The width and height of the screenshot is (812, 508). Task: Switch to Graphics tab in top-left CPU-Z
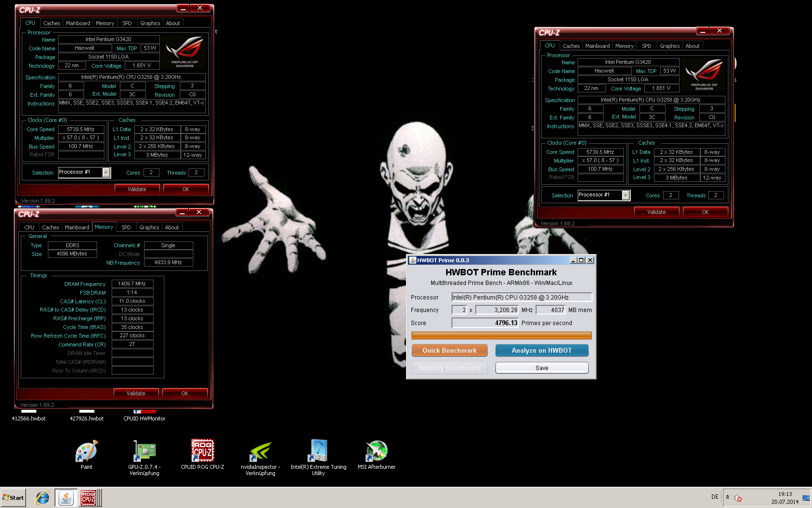click(150, 23)
